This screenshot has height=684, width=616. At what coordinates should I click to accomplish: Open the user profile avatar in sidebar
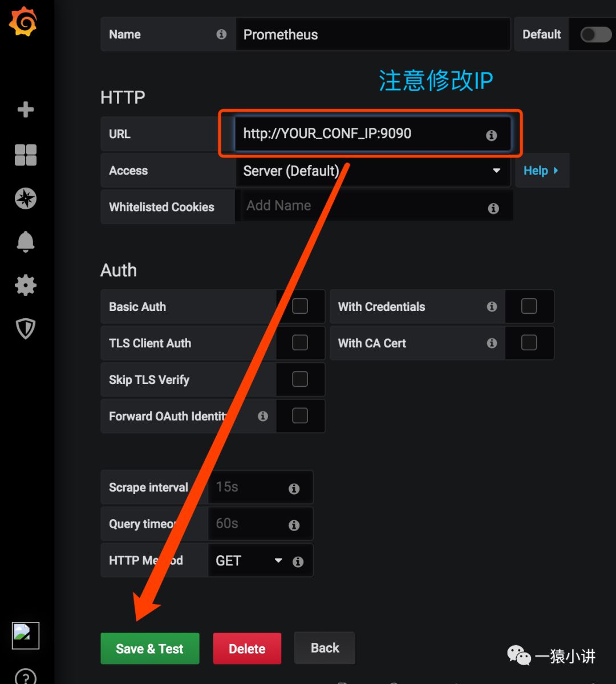(25, 636)
